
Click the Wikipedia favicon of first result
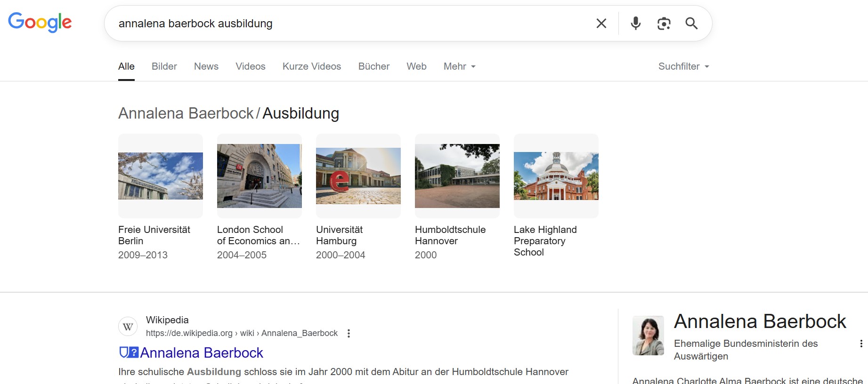[128, 327]
